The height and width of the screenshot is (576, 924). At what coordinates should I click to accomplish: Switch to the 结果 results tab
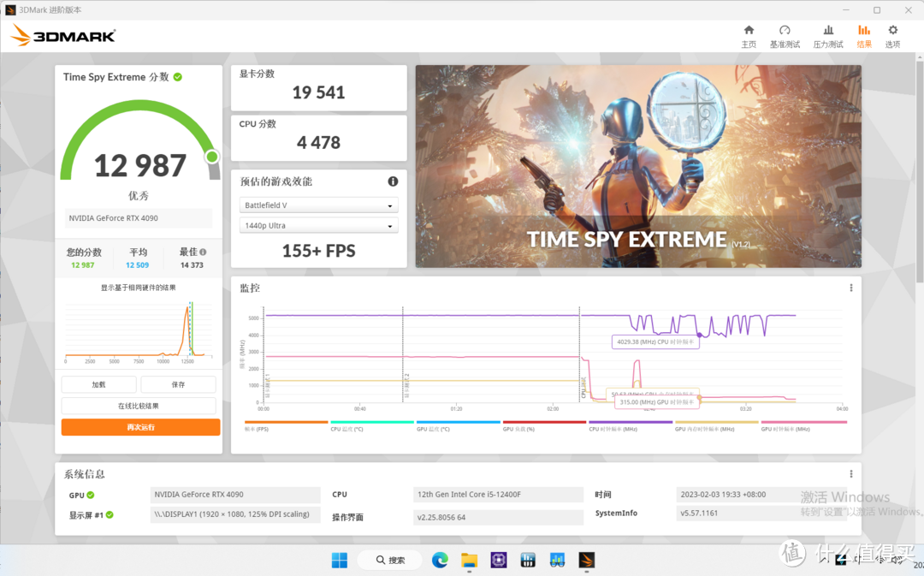[x=864, y=37]
